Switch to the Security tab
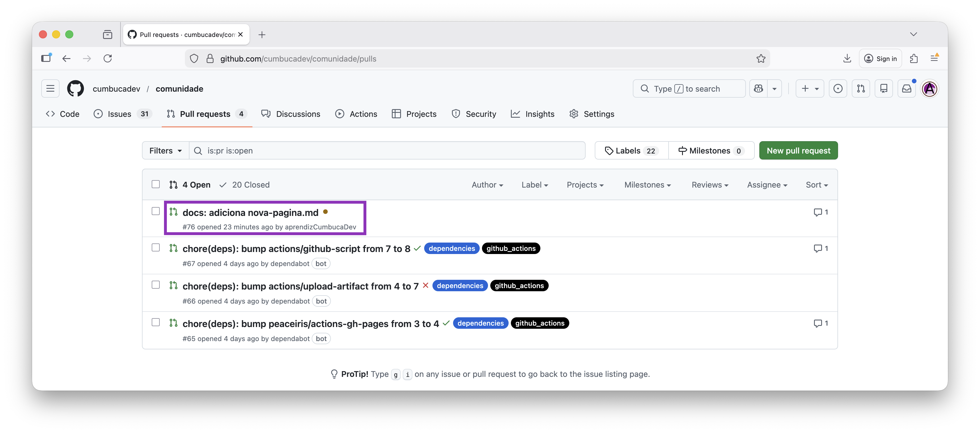Screen dimensions: 980x433 pos(474,114)
